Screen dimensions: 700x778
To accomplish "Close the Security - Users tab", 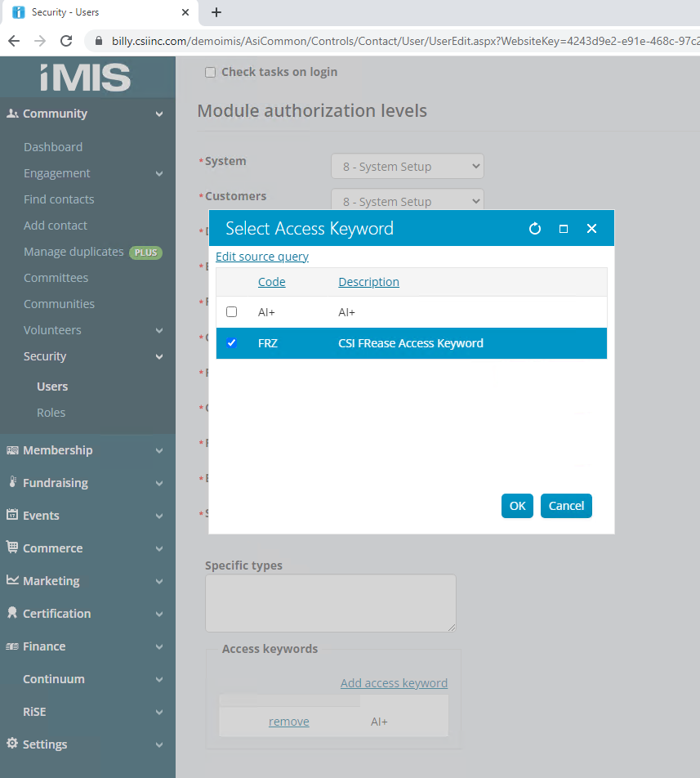I will (185, 12).
